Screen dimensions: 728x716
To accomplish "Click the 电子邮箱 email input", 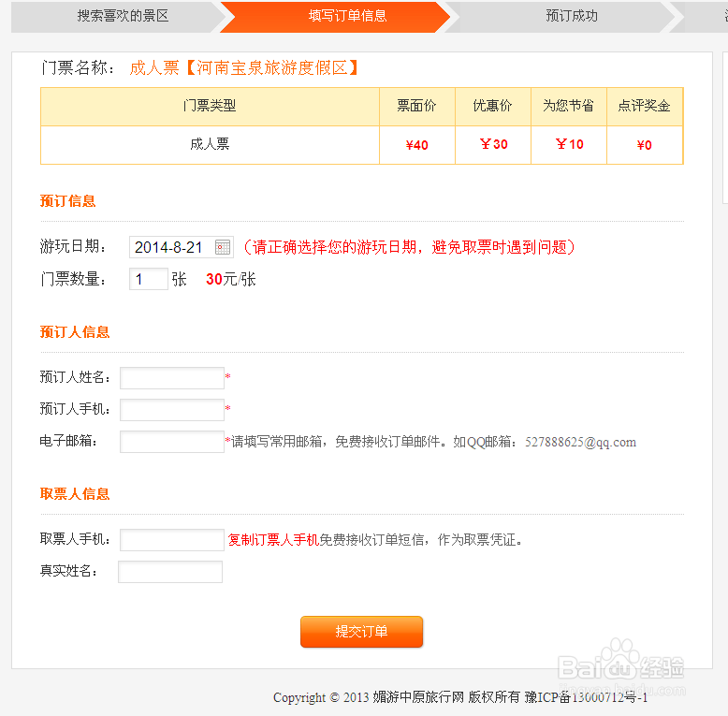I will point(172,442).
